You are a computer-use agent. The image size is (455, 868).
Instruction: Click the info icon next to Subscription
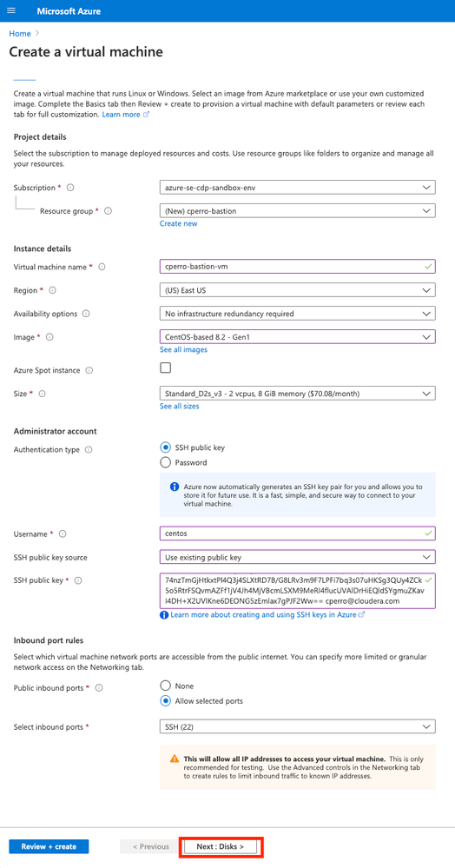click(x=70, y=188)
